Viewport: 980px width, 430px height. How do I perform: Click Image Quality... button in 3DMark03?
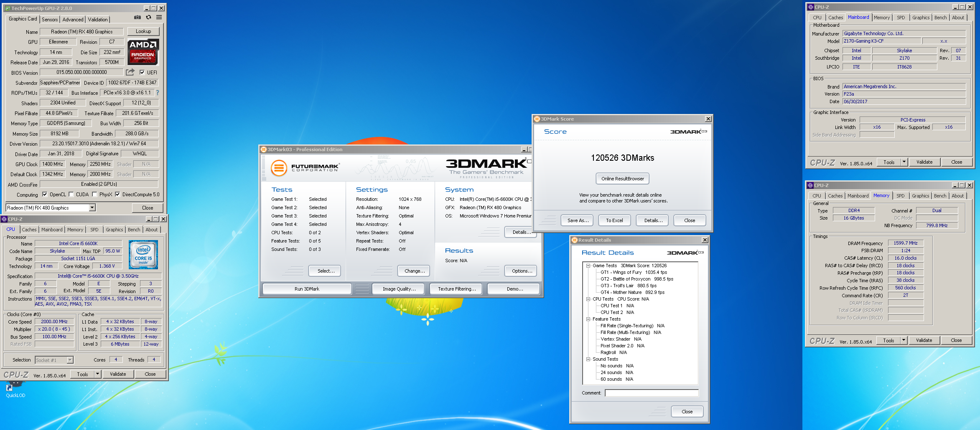tap(399, 289)
